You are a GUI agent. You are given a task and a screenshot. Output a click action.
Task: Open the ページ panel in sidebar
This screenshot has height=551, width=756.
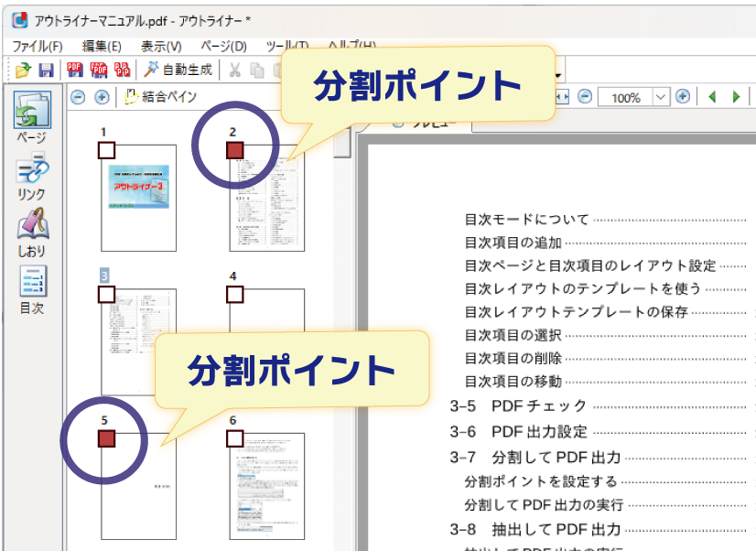pyautogui.click(x=32, y=117)
